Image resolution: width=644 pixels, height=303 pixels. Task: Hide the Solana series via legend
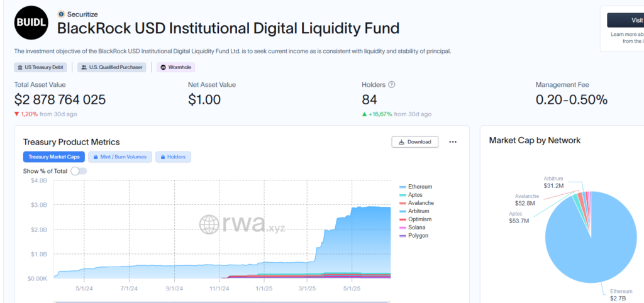[416, 228]
